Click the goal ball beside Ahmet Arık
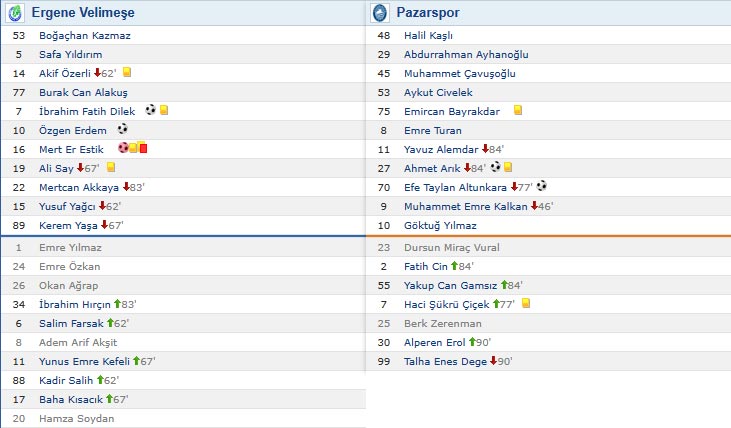The height and width of the screenshot is (428, 731). tap(495, 167)
